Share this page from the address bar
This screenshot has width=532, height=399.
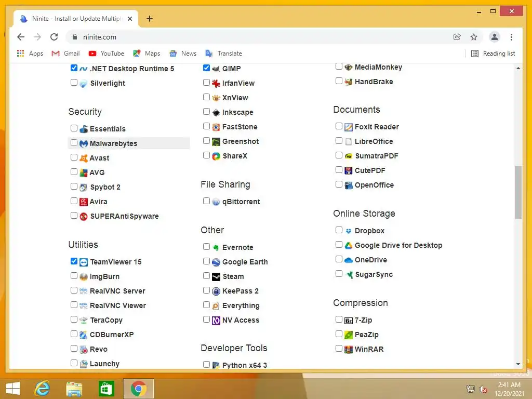pos(457,37)
